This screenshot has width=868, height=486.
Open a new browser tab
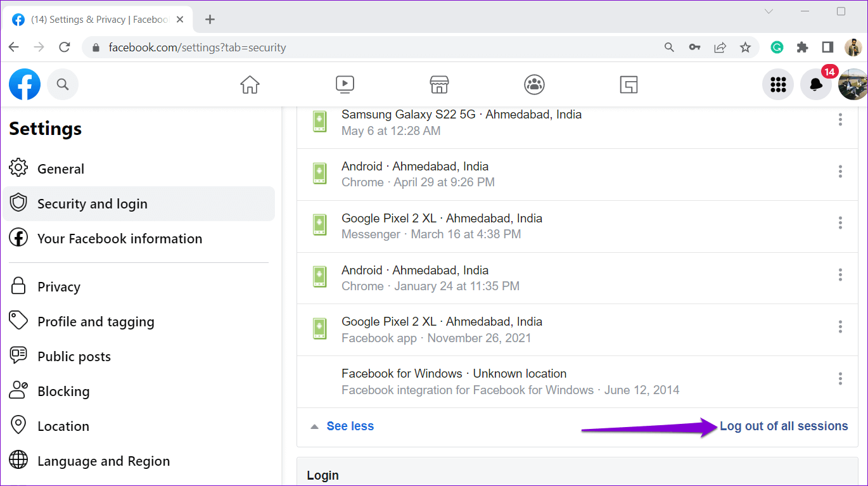[x=210, y=19]
